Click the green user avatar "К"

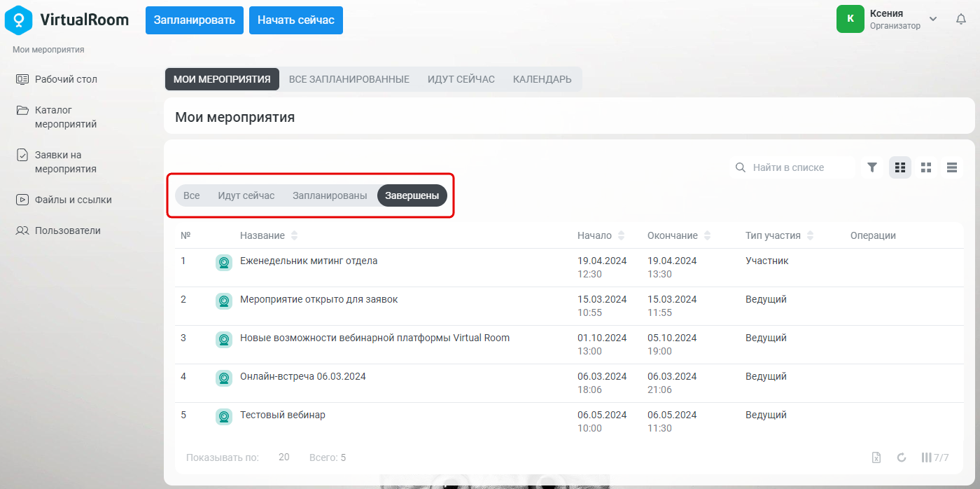(x=850, y=19)
